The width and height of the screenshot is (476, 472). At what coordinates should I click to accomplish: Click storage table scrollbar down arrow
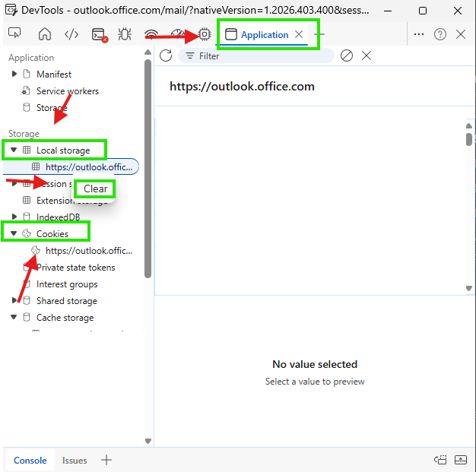[x=468, y=288]
